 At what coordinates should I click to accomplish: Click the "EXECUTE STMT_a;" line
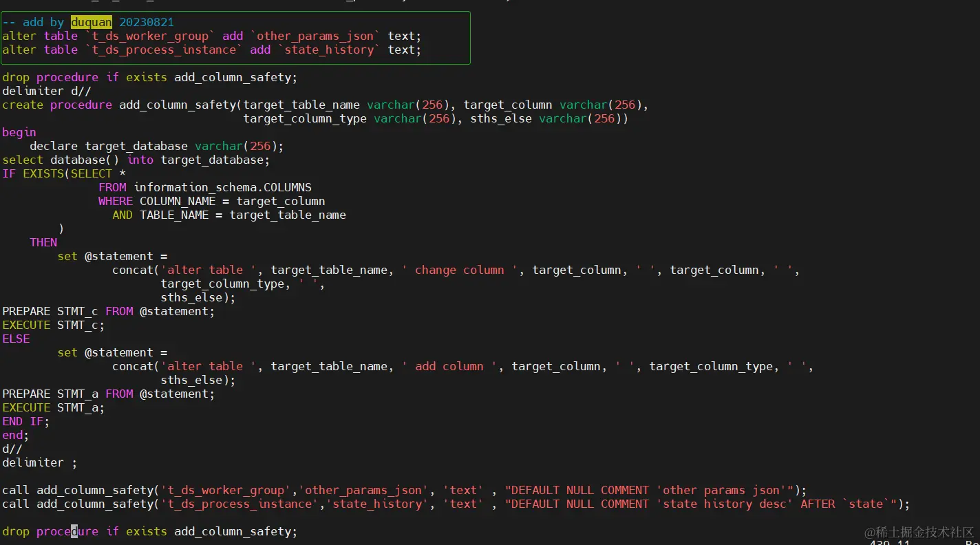[x=54, y=407]
